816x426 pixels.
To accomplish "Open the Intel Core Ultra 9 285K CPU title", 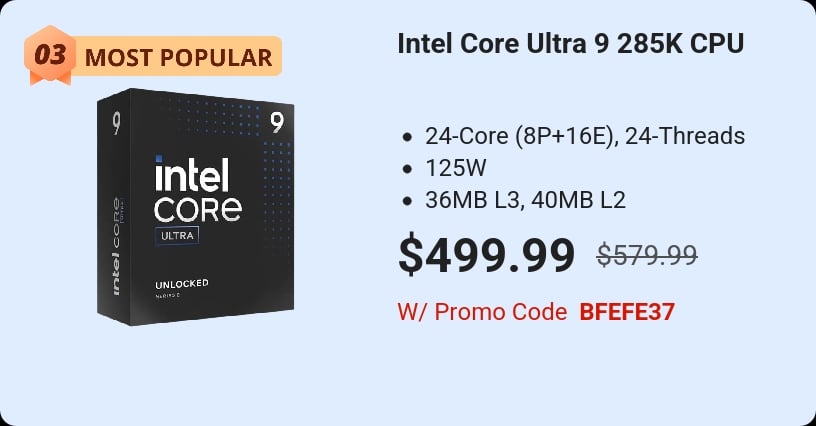I will coord(571,45).
